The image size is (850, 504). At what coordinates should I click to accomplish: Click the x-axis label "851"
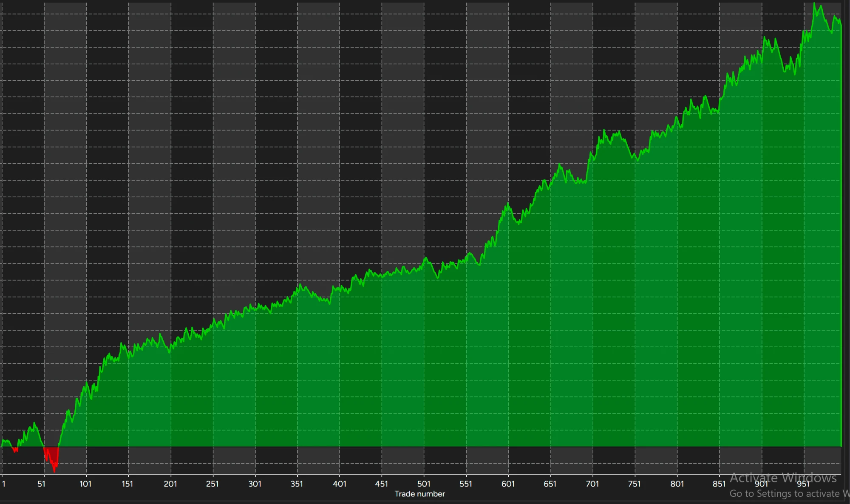(x=719, y=484)
